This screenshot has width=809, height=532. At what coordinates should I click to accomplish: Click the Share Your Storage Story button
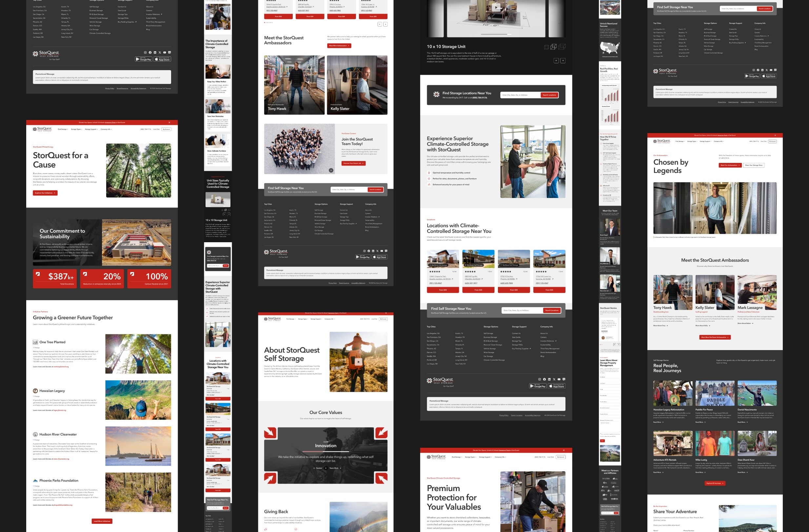click(x=754, y=165)
